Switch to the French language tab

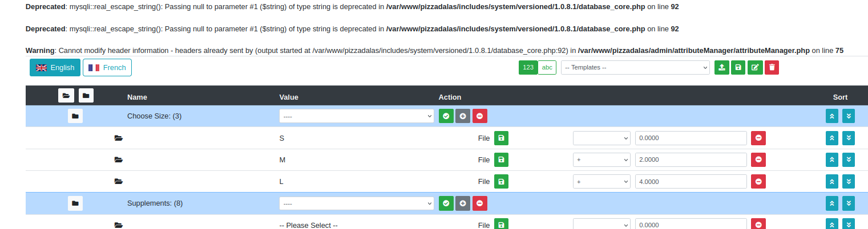point(107,67)
